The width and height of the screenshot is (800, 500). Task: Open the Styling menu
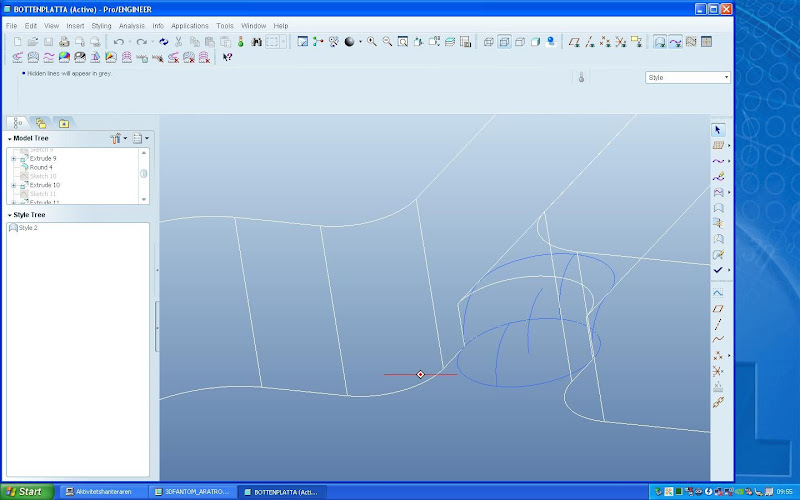101,25
